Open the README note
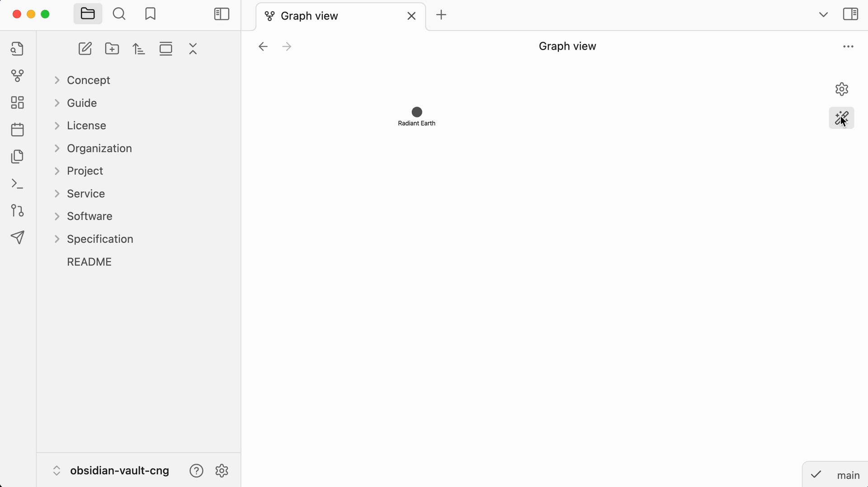Image resolution: width=868 pixels, height=487 pixels. pyautogui.click(x=90, y=262)
